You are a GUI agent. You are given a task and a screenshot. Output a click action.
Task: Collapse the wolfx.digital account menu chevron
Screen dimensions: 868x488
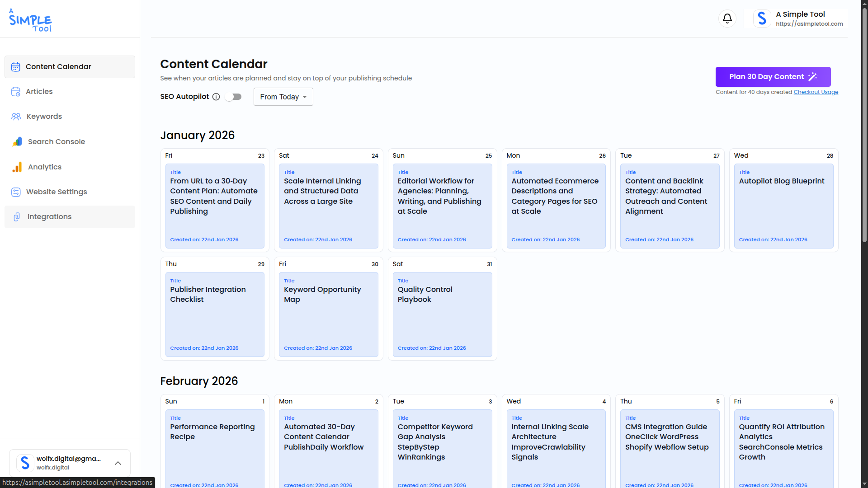tap(118, 463)
